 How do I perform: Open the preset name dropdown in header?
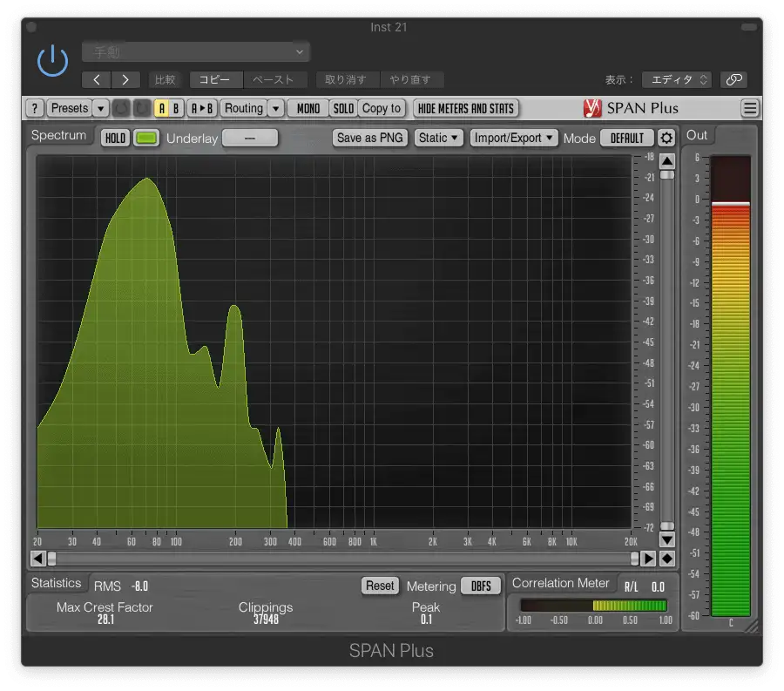195,52
